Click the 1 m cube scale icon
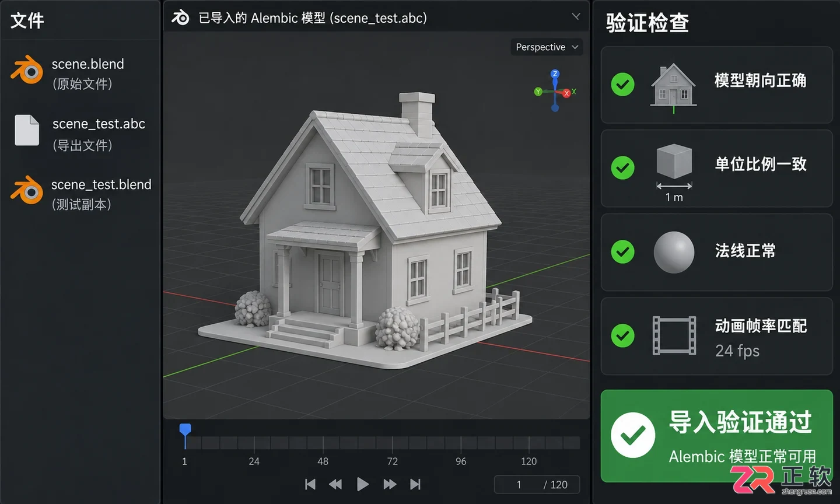 pyautogui.click(x=674, y=172)
